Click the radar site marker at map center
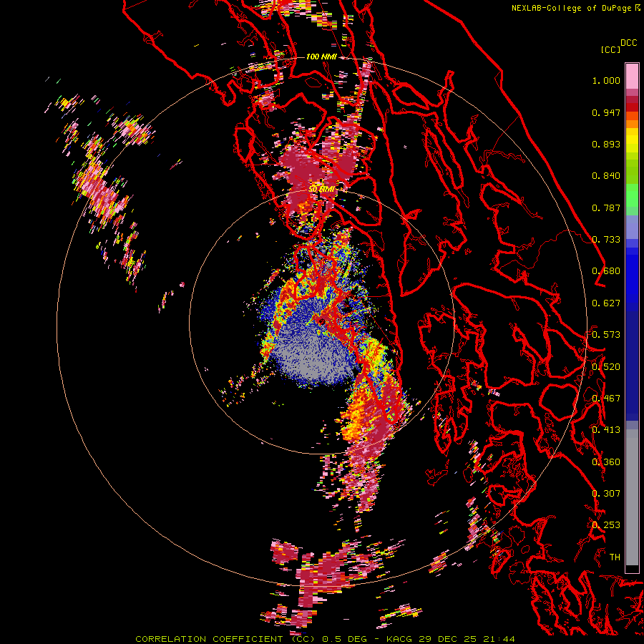 point(321,321)
